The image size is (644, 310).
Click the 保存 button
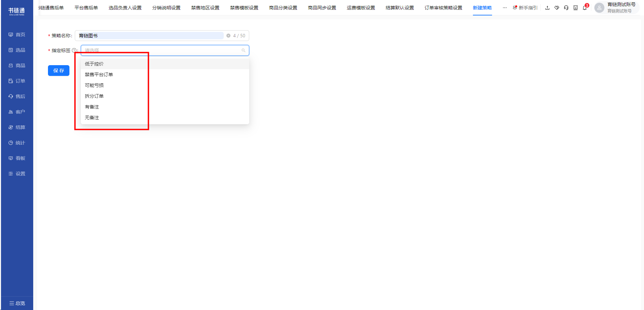(x=59, y=71)
